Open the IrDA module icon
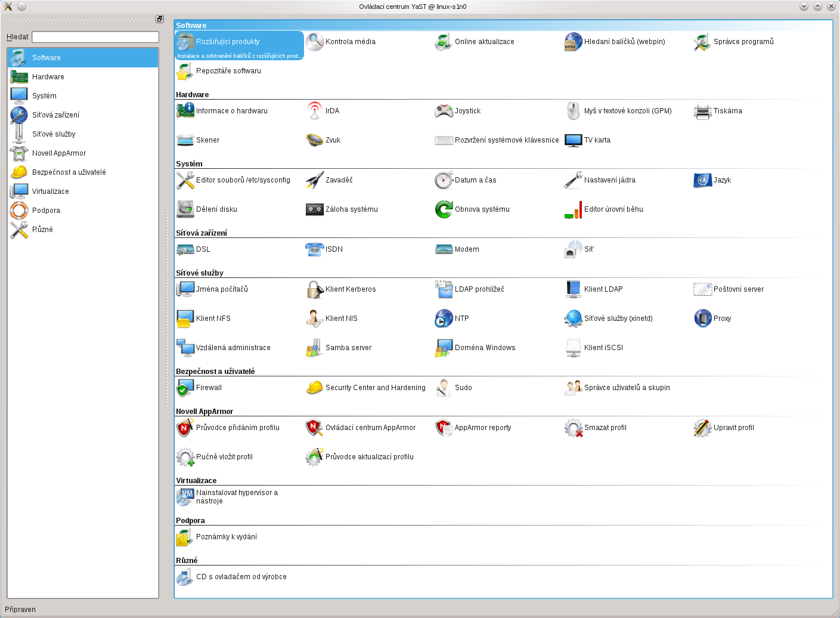 coord(314,111)
